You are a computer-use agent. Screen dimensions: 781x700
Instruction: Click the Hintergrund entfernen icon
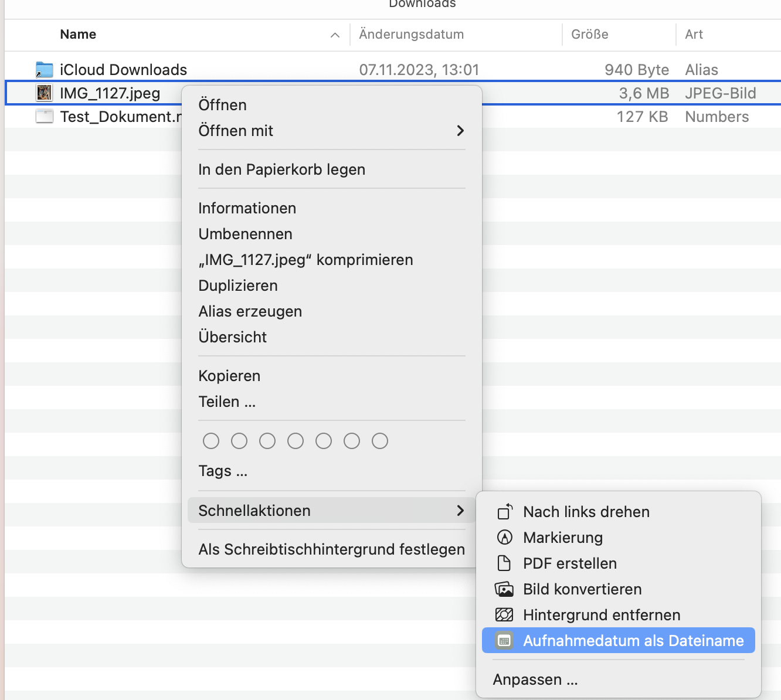coord(504,615)
